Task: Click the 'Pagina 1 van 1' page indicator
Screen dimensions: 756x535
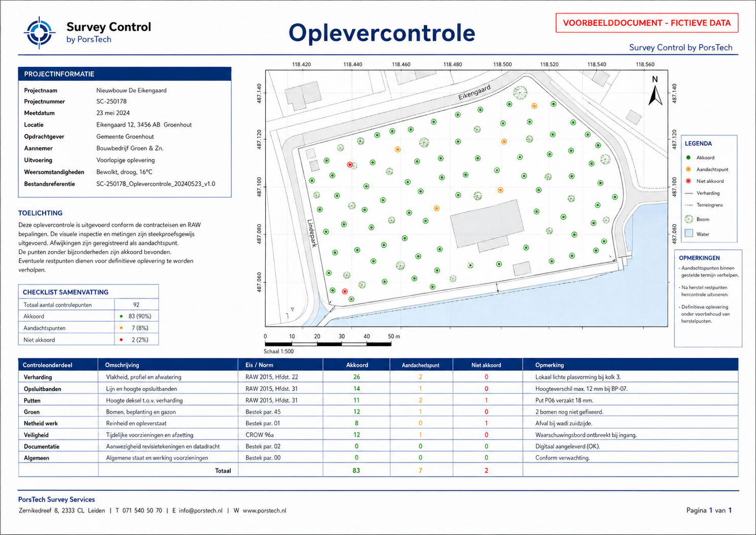Action: click(709, 511)
